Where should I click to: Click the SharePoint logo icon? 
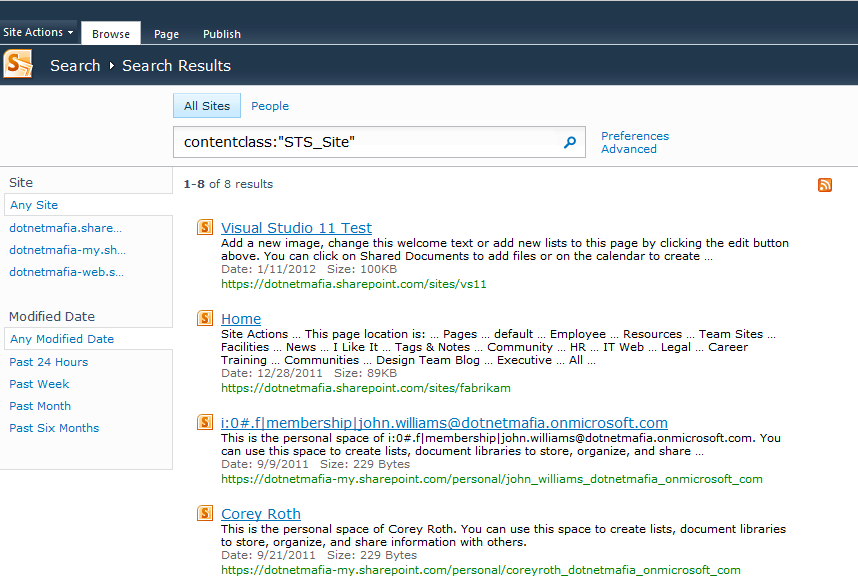(18, 64)
